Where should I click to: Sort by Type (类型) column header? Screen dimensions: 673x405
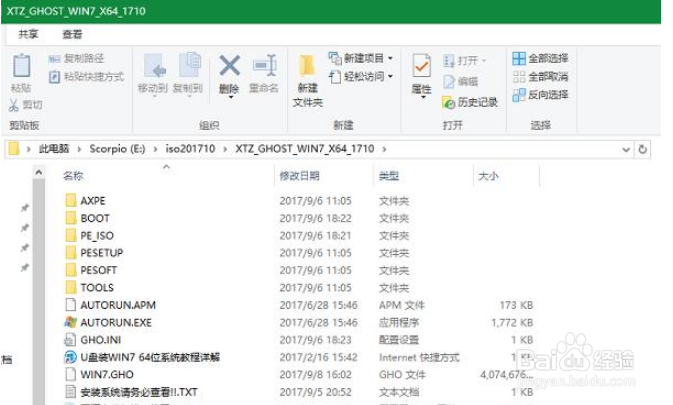tap(389, 176)
